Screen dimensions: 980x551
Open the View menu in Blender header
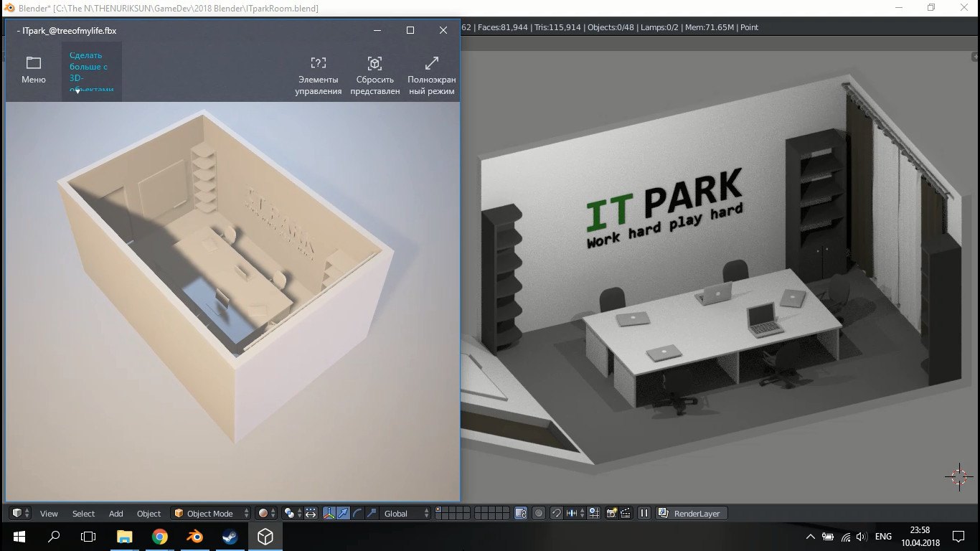pyautogui.click(x=49, y=514)
